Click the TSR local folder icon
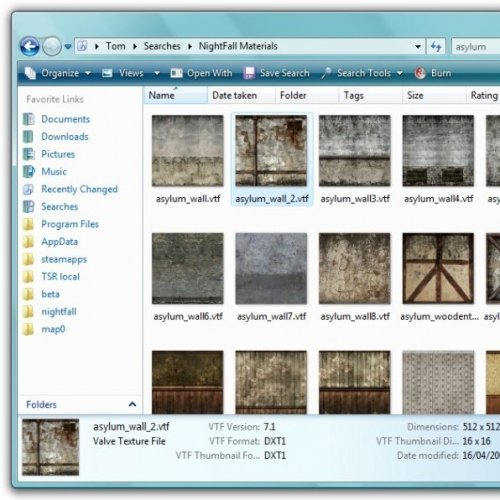 29,276
